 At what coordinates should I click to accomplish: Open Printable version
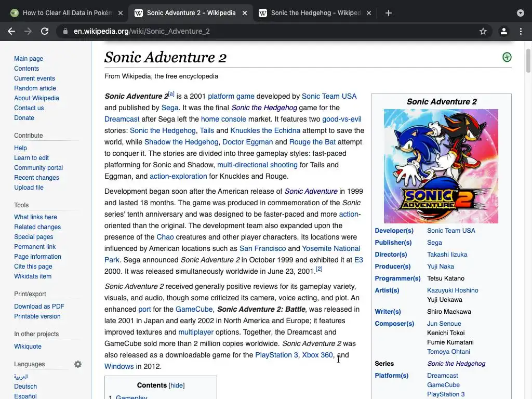pos(37,316)
